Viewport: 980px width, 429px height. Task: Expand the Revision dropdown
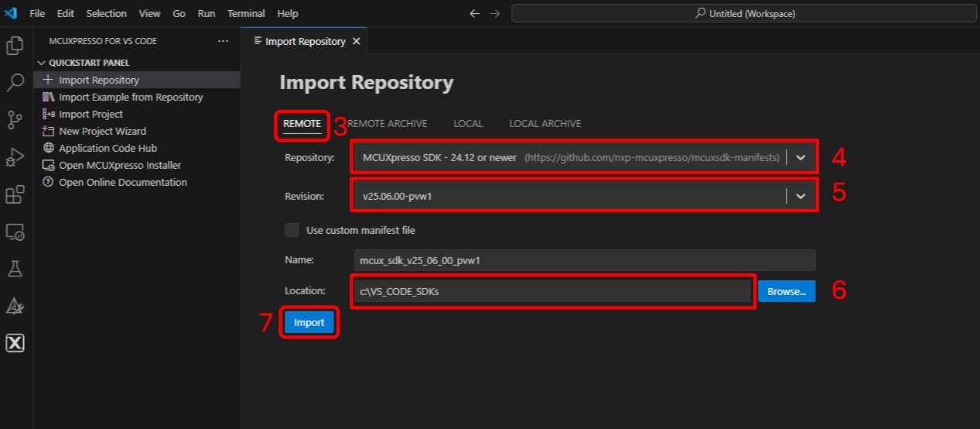pos(801,197)
